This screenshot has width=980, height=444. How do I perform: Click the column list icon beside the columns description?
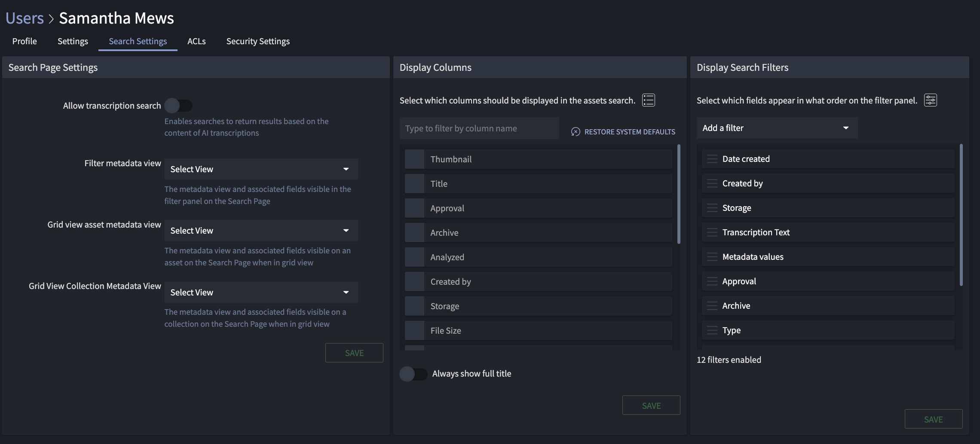tap(648, 100)
